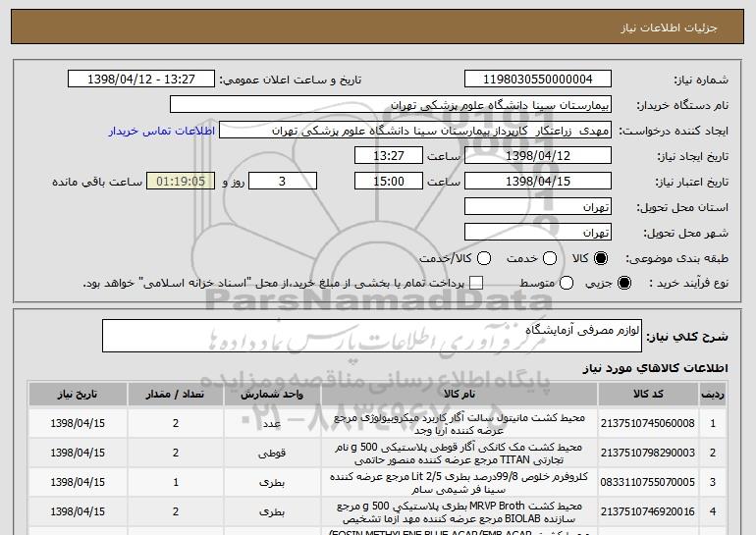
Task: Click the public announcement date field 13:27
Action: click(141, 80)
